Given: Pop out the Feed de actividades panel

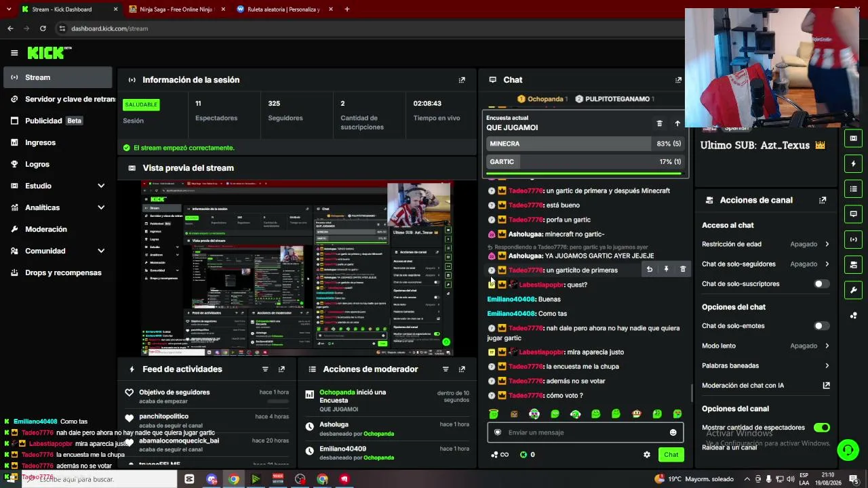Looking at the screenshot, I should tap(281, 369).
